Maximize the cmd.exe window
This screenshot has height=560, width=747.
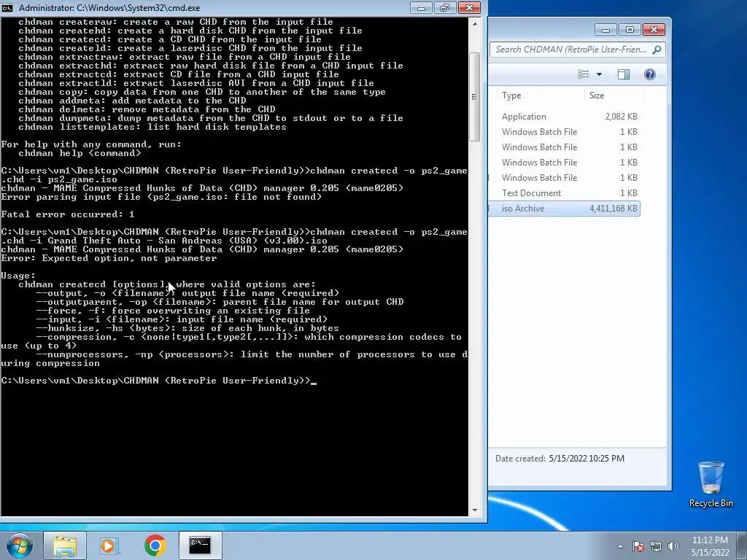tap(445, 7)
